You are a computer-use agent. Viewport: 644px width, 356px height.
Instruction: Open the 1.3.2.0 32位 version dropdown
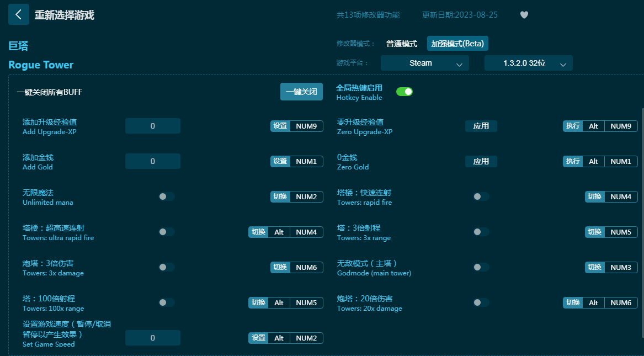pyautogui.click(x=529, y=63)
